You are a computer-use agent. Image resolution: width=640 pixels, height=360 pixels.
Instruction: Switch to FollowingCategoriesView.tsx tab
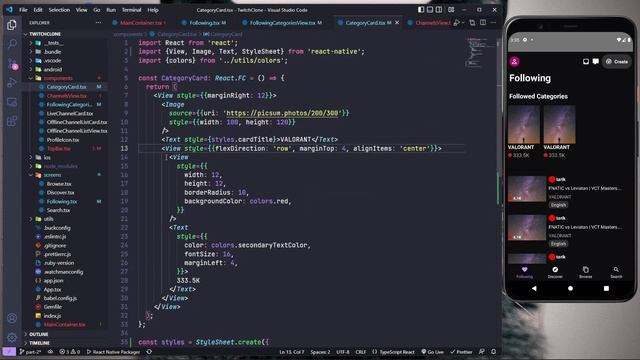(282, 23)
